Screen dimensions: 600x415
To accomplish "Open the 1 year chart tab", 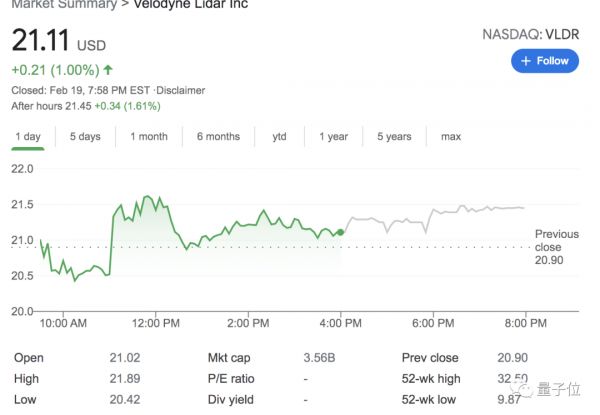I will (x=333, y=137).
